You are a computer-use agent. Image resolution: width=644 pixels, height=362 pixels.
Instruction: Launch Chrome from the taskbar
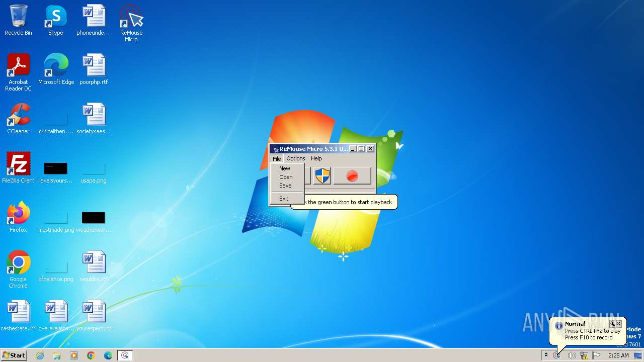click(x=91, y=355)
